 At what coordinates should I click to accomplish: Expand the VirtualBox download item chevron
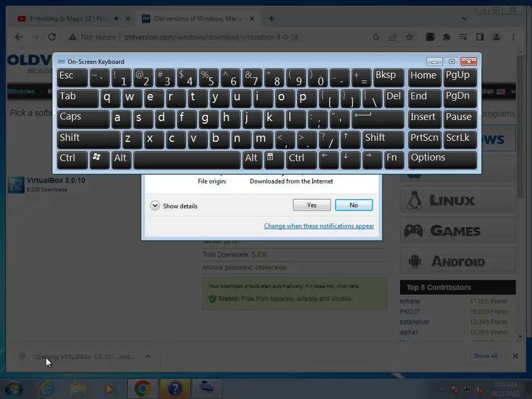[148, 356]
